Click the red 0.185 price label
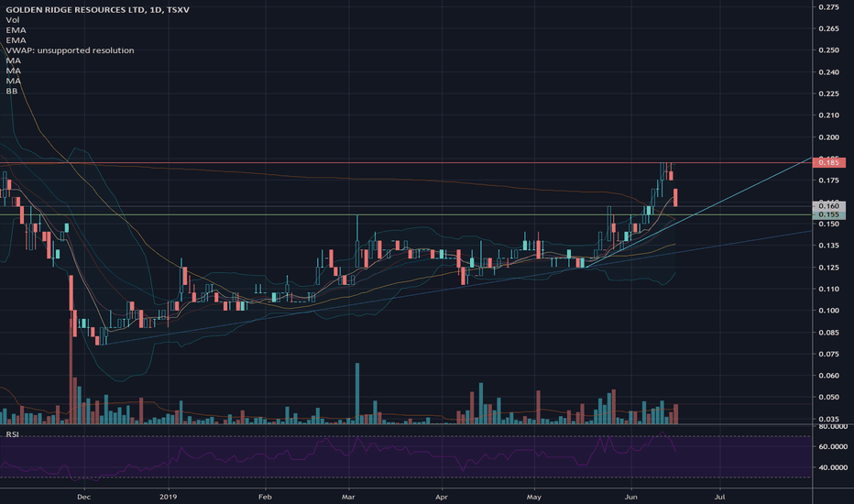This screenshot has width=854, height=504. tap(828, 162)
